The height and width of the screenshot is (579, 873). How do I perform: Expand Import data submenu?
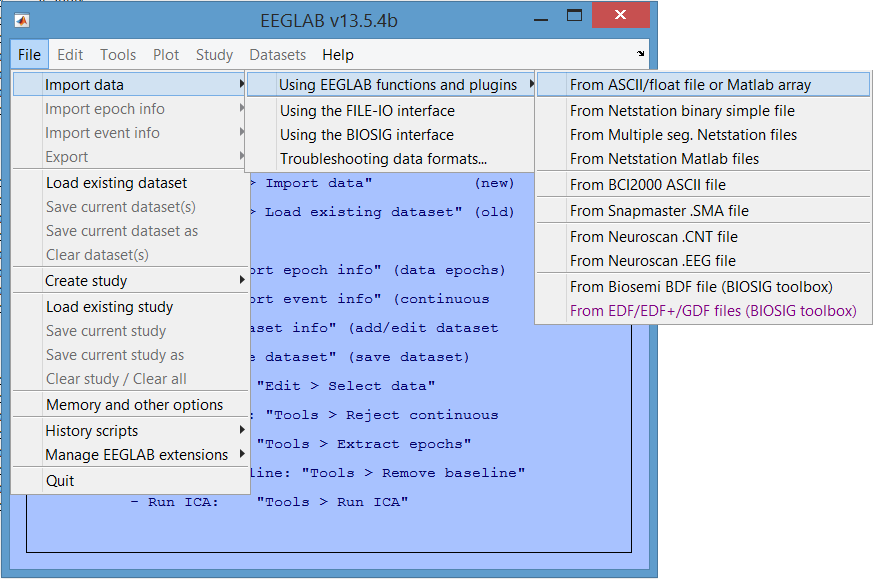[130, 85]
